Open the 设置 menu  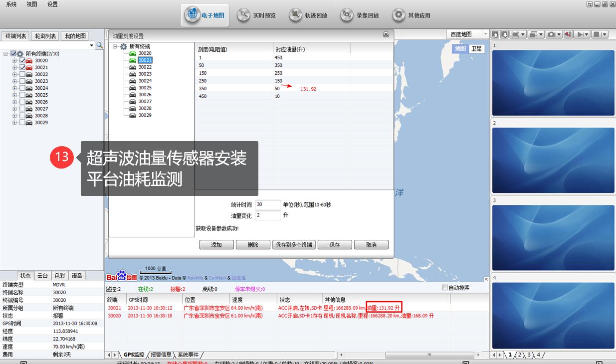[x=52, y=4]
